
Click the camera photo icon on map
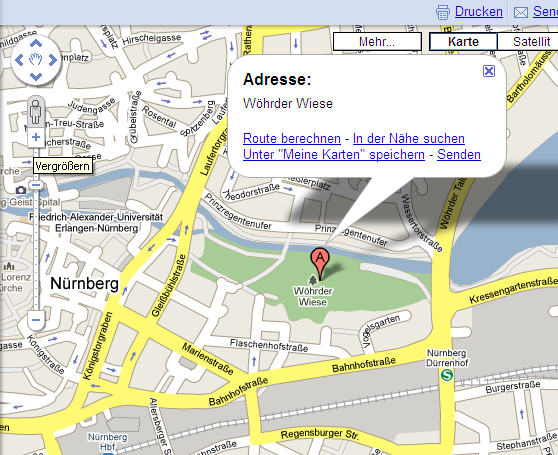(x=21, y=190)
